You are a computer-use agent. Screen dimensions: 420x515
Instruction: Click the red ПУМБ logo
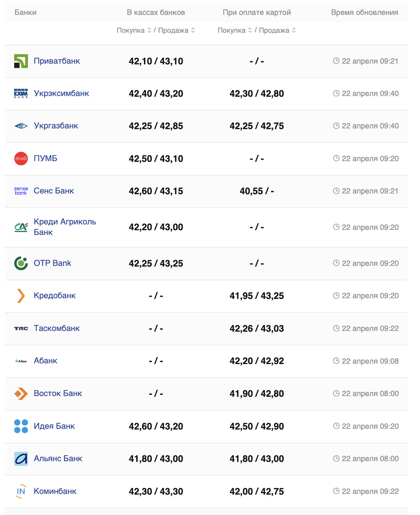(21, 159)
